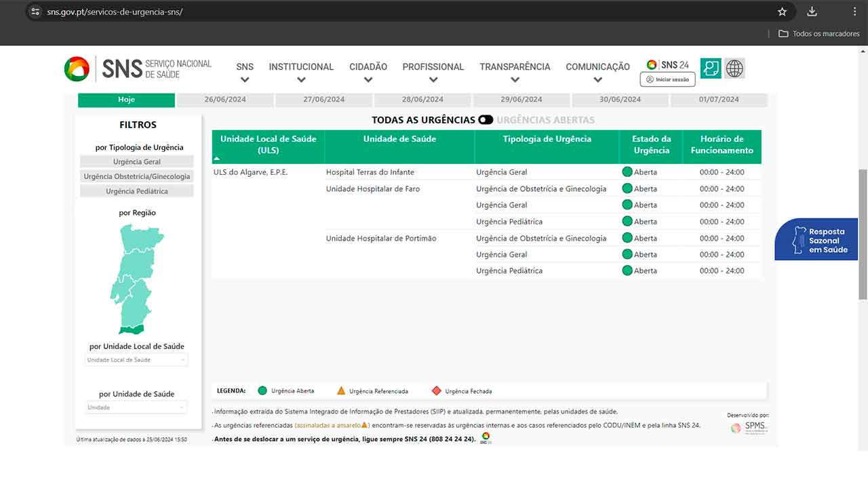Click the green Portugal map icon button
Image resolution: width=868 pixels, height=488 pixels.
coord(711,68)
